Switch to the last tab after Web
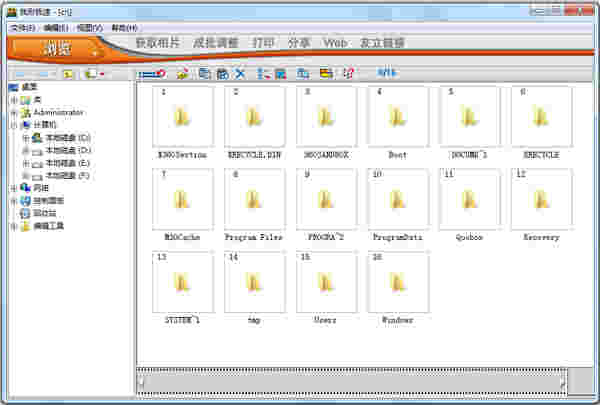Screen dimensions: 600x405 [x=382, y=43]
